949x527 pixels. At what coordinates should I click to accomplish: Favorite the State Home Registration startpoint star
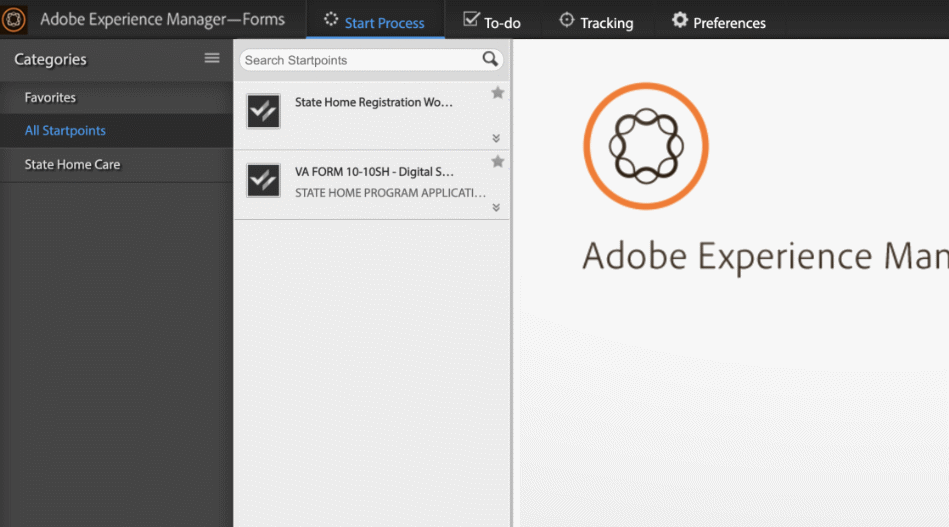497,93
